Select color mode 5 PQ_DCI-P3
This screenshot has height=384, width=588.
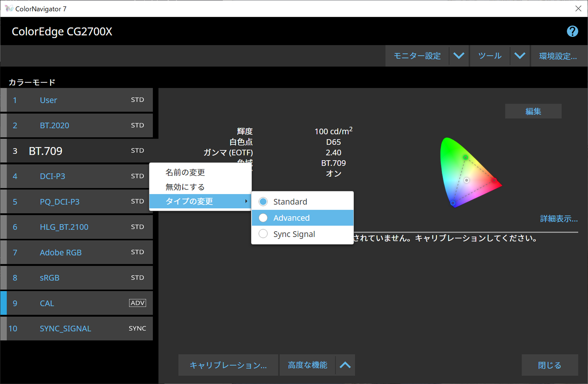point(75,202)
